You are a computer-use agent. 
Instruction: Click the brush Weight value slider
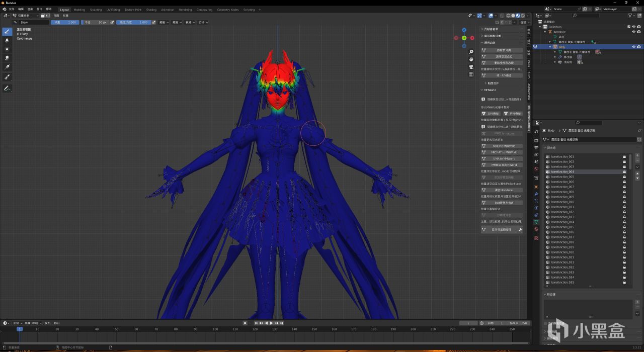tap(65, 22)
